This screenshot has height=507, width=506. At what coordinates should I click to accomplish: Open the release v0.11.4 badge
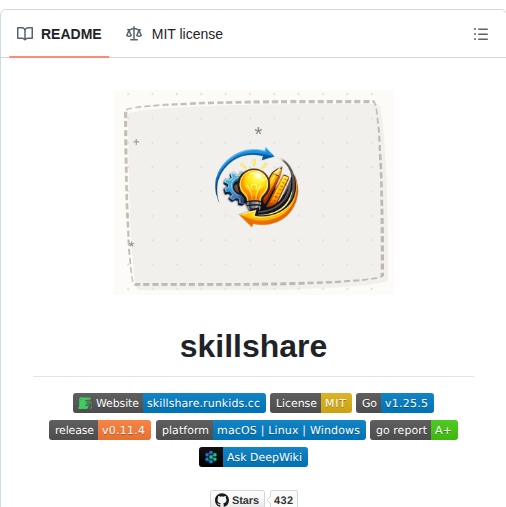pos(100,430)
